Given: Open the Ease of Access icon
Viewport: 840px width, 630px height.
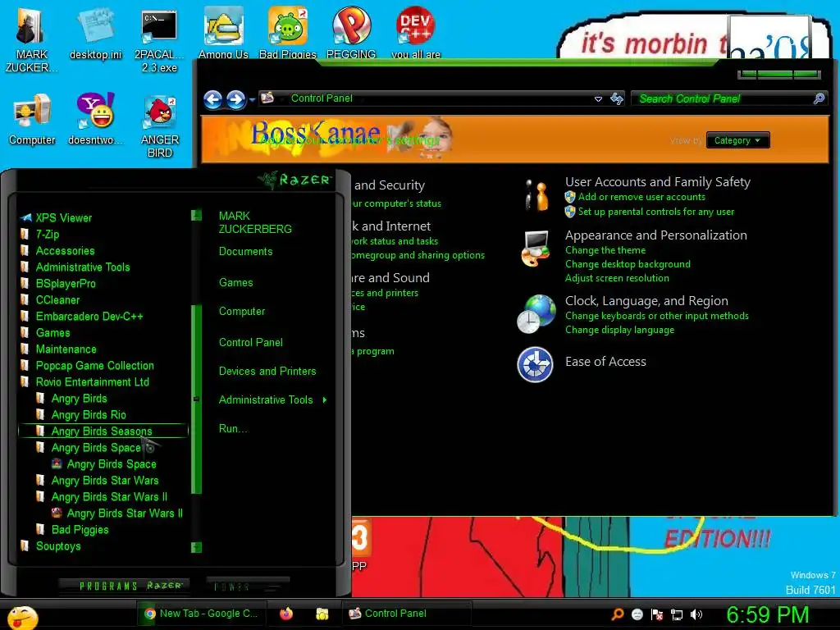Looking at the screenshot, I should [x=535, y=364].
